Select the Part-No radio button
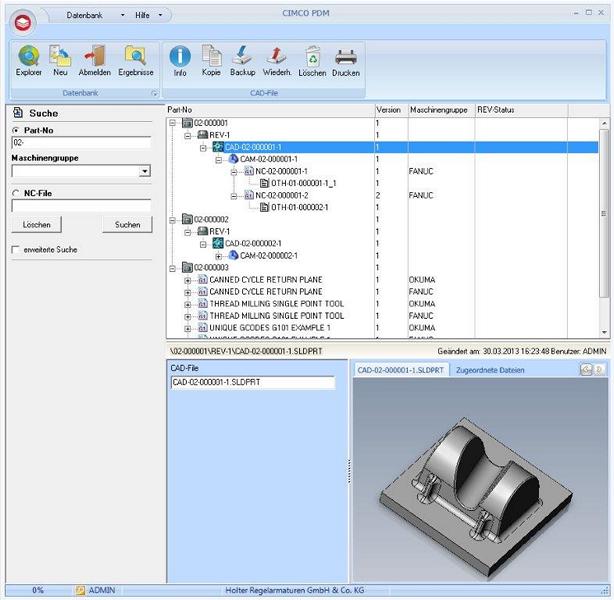614x600 pixels. point(16,130)
